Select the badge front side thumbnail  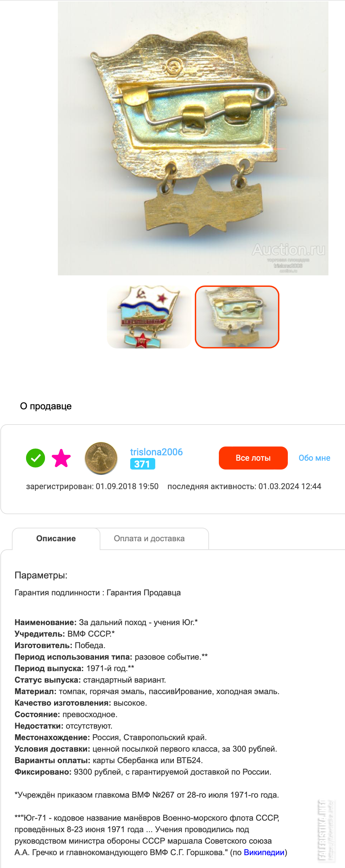[149, 317]
